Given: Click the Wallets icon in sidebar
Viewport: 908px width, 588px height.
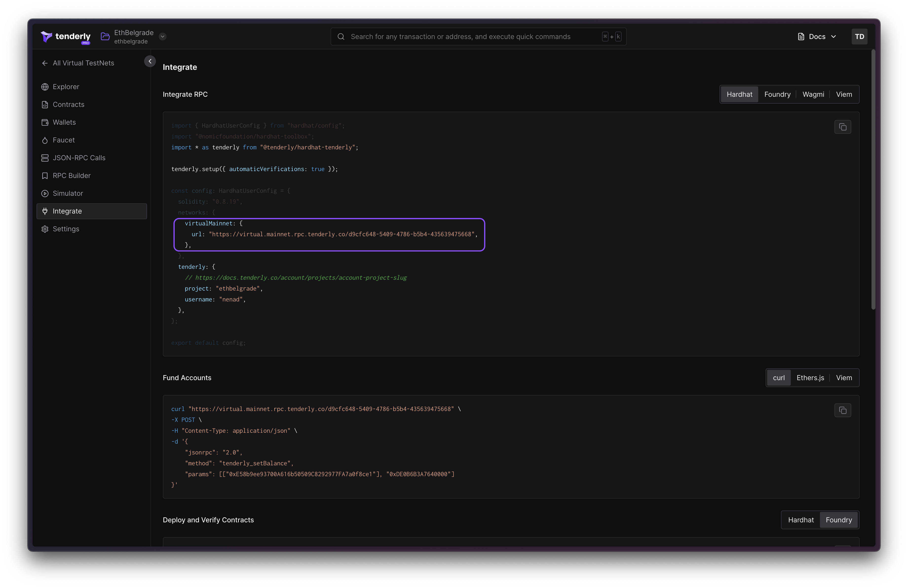Looking at the screenshot, I should click(x=44, y=122).
